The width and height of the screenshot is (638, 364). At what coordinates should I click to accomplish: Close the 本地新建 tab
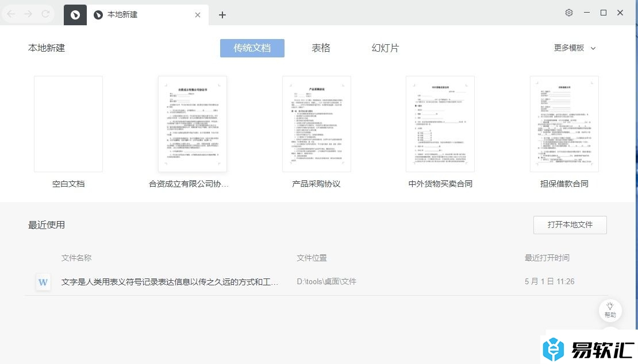198,15
